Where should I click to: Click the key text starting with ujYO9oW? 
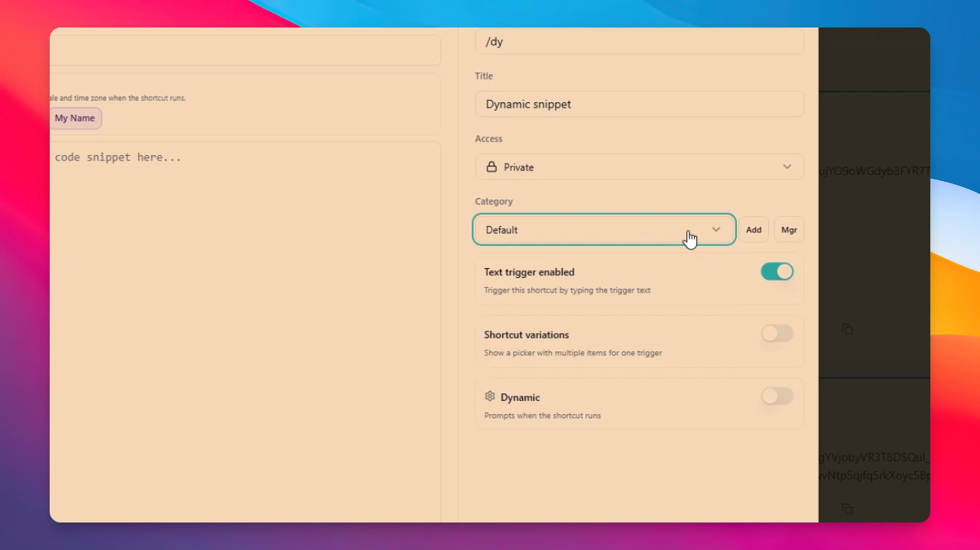[875, 170]
